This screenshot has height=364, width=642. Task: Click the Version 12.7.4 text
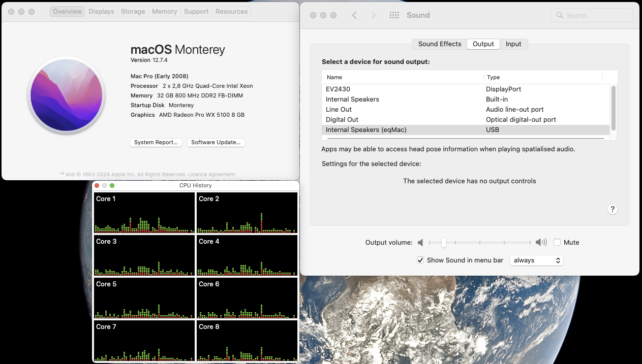[149, 60]
